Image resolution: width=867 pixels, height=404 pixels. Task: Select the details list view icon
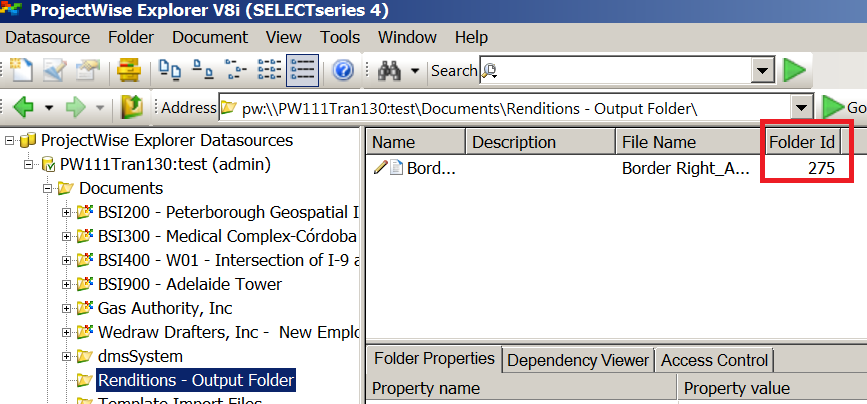[x=302, y=70]
